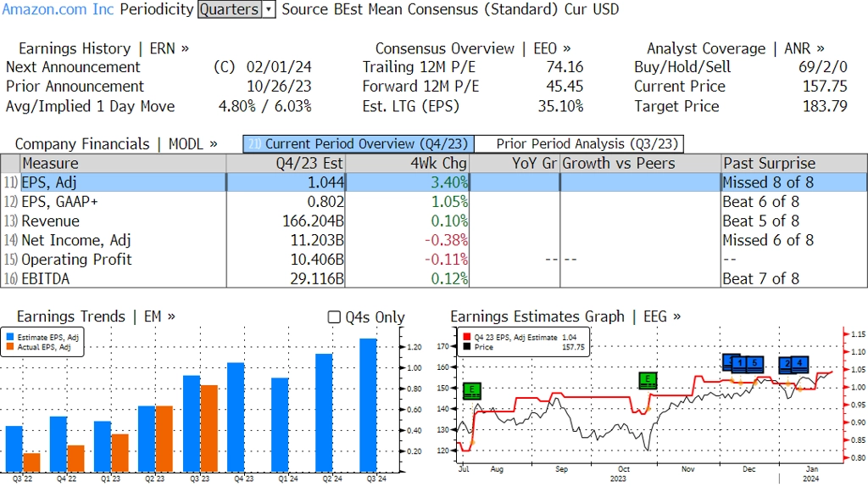The height and width of the screenshot is (487, 868).
Task: Select row 15 Operating Profit
Action: (434, 260)
